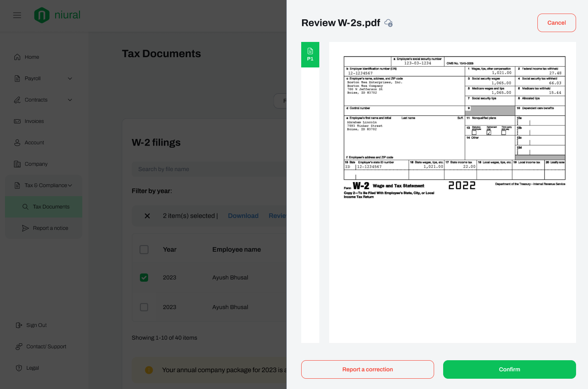The height and width of the screenshot is (389, 588).
Task: Click the Contracts pen icon
Action: (x=17, y=100)
